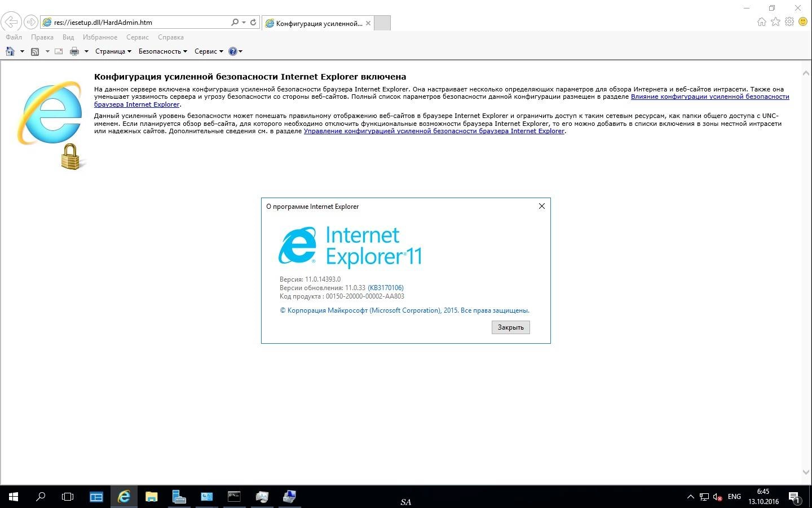812x508 pixels.
Task: Click the Microsoft Corporation copyright link
Action: (404, 310)
